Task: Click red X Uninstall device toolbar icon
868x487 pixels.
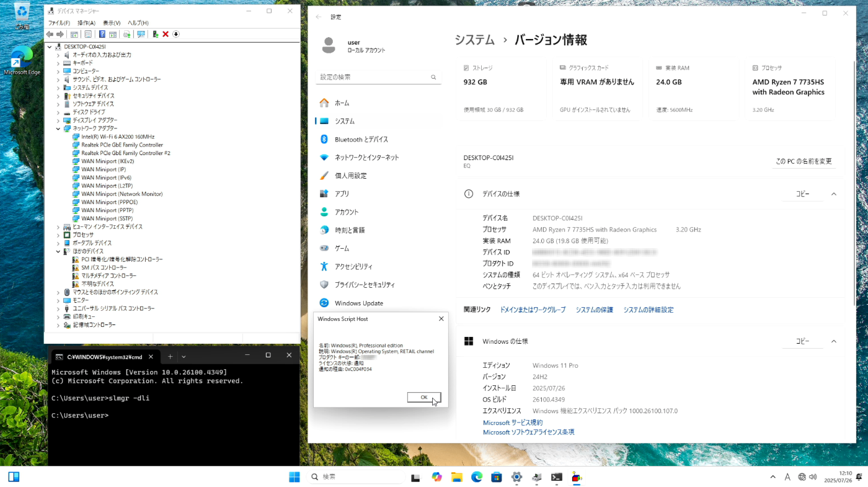Action: coord(166,34)
